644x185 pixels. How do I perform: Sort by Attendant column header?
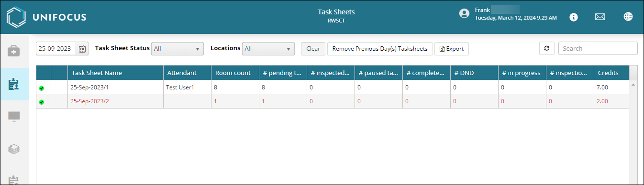tap(187, 73)
